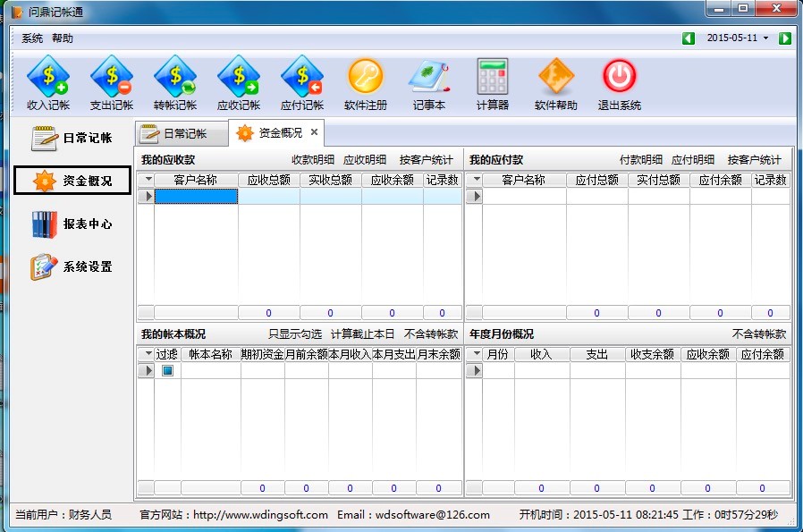Sort receivables by 客户名称 column header
Screen dimensions: 803x532
click(x=196, y=180)
